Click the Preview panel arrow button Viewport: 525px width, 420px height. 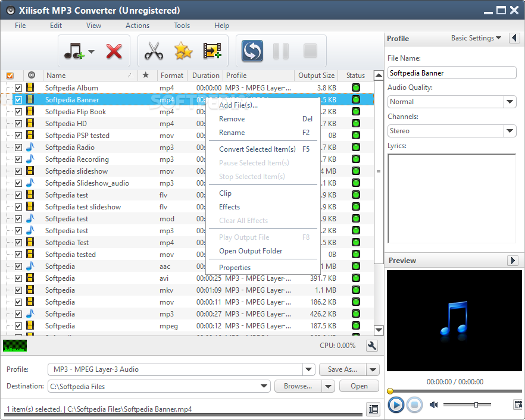(512, 260)
